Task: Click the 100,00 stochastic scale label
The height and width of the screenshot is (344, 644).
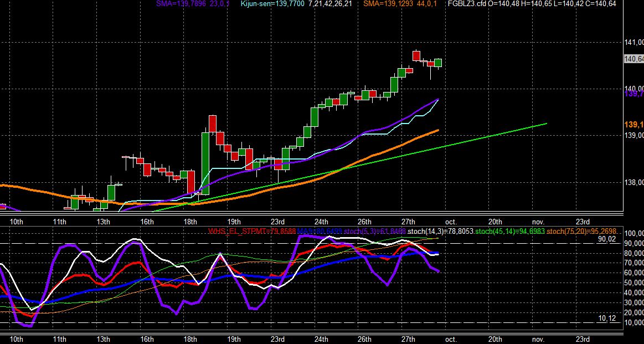Action: pos(633,233)
